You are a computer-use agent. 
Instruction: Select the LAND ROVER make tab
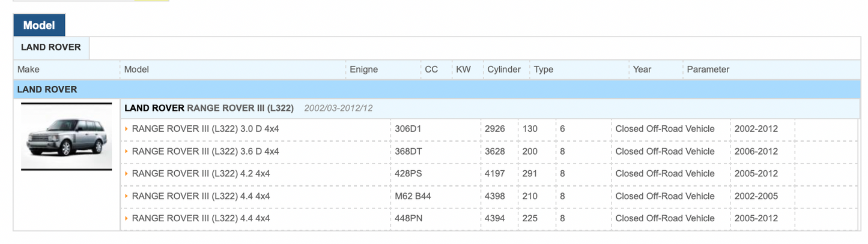coord(51,47)
